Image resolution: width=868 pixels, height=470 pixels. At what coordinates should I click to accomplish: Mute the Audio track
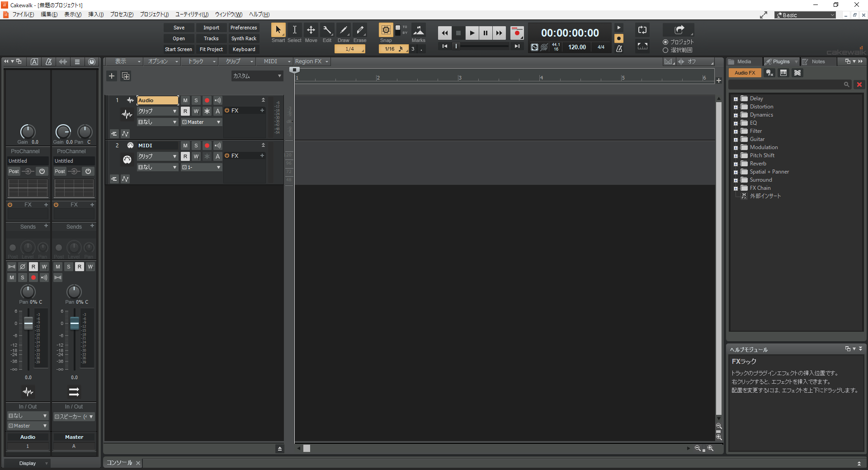[x=185, y=100]
